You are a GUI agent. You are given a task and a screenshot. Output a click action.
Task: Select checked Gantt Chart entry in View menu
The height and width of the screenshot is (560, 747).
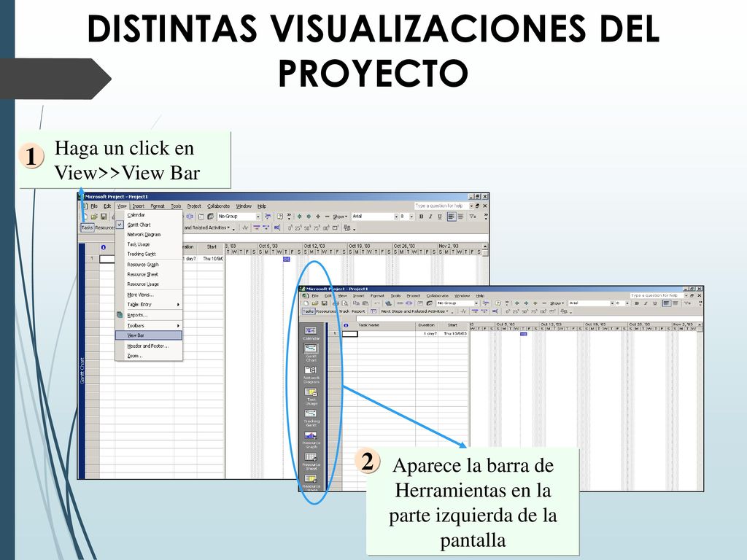(x=149, y=225)
